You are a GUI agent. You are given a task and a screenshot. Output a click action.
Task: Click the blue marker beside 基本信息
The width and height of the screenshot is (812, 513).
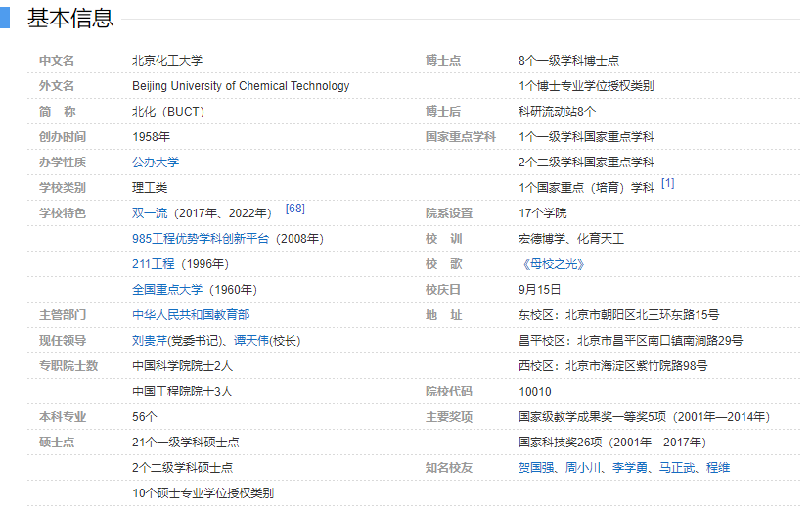click(x=5, y=18)
